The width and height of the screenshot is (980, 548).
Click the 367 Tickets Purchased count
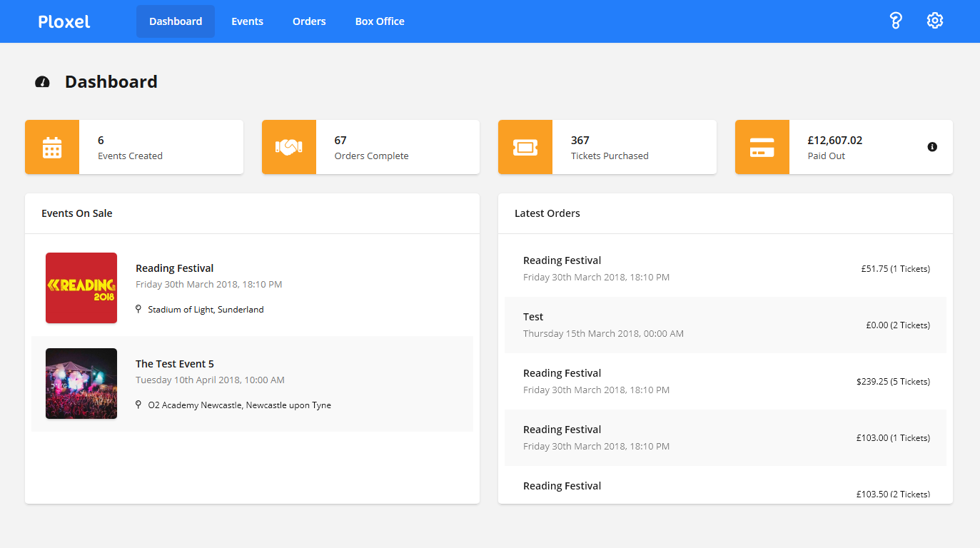(x=580, y=141)
